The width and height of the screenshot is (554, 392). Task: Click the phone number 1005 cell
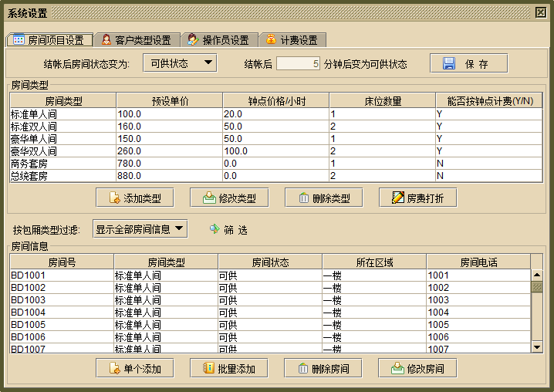[x=478, y=325]
